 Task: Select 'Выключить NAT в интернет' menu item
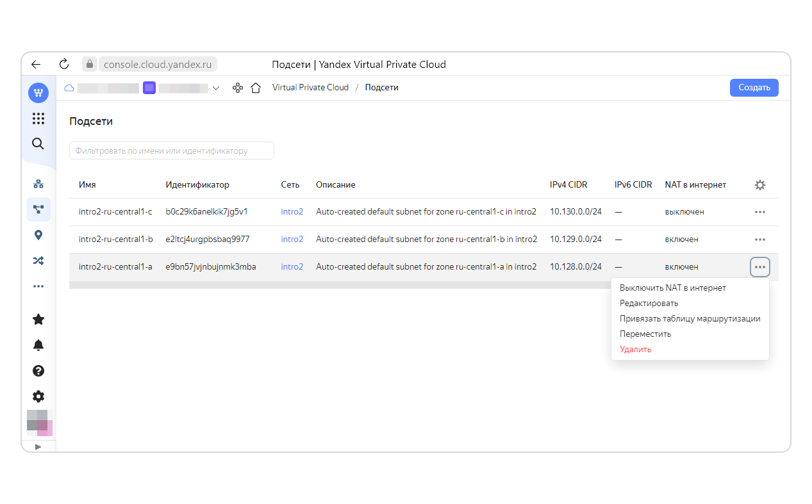click(x=672, y=288)
